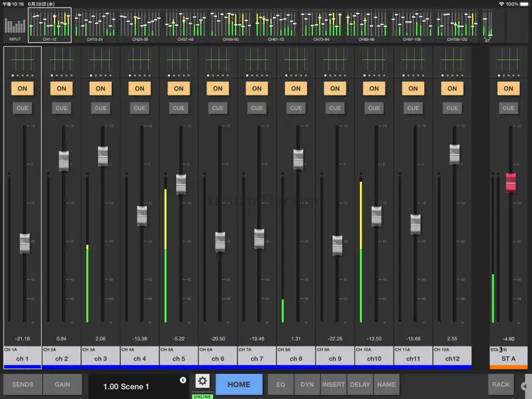532x399 pixels.
Task: Open the RACK view
Action: point(501,385)
